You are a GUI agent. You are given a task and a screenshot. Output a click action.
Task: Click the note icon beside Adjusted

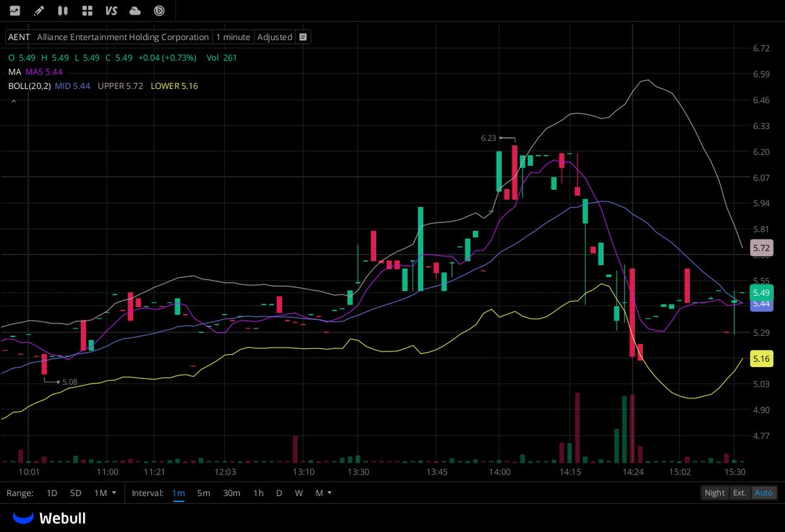(303, 37)
